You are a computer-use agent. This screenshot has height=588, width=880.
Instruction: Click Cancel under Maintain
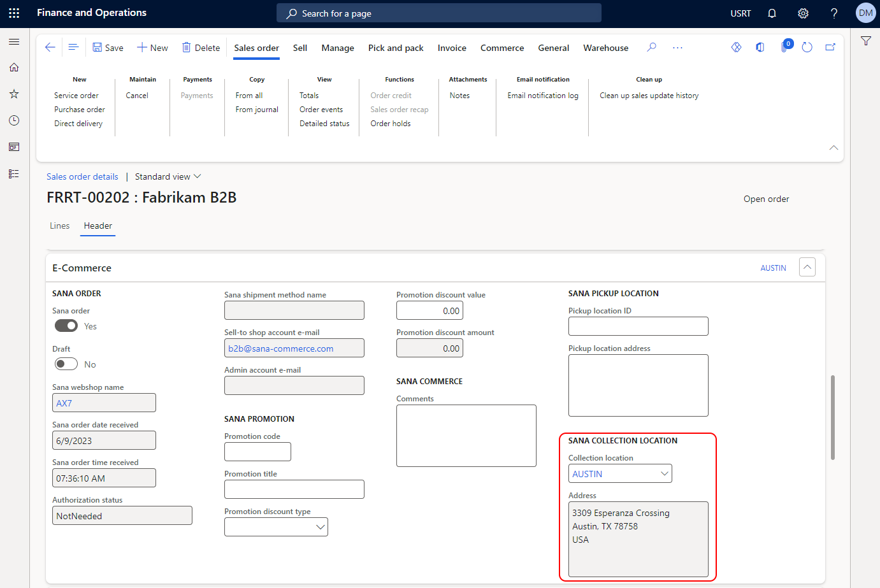137,96
